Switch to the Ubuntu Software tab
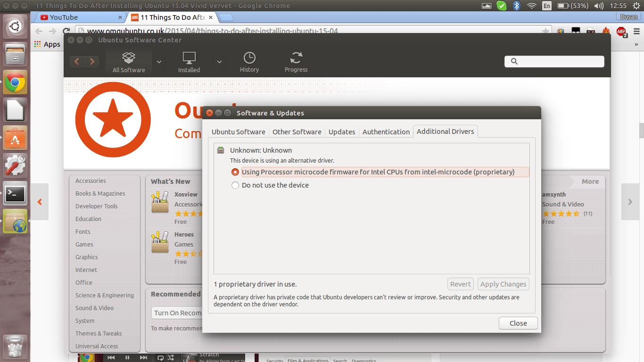Image resolution: width=644 pixels, height=362 pixels. pos(238,132)
